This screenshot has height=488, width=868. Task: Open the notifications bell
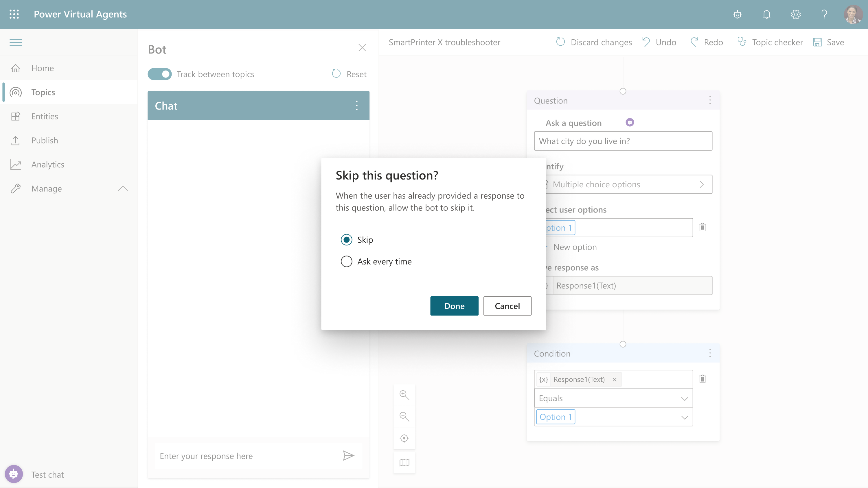(766, 14)
